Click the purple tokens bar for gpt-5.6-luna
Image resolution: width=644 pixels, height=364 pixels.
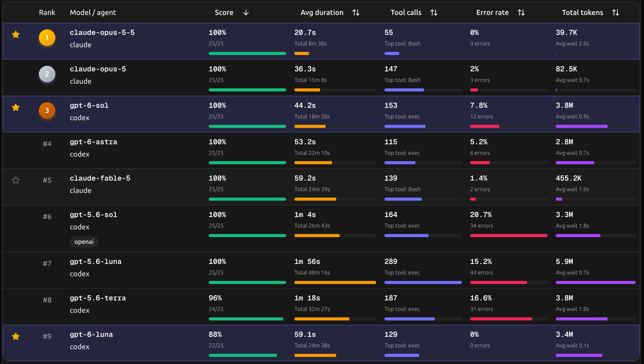(x=596, y=283)
